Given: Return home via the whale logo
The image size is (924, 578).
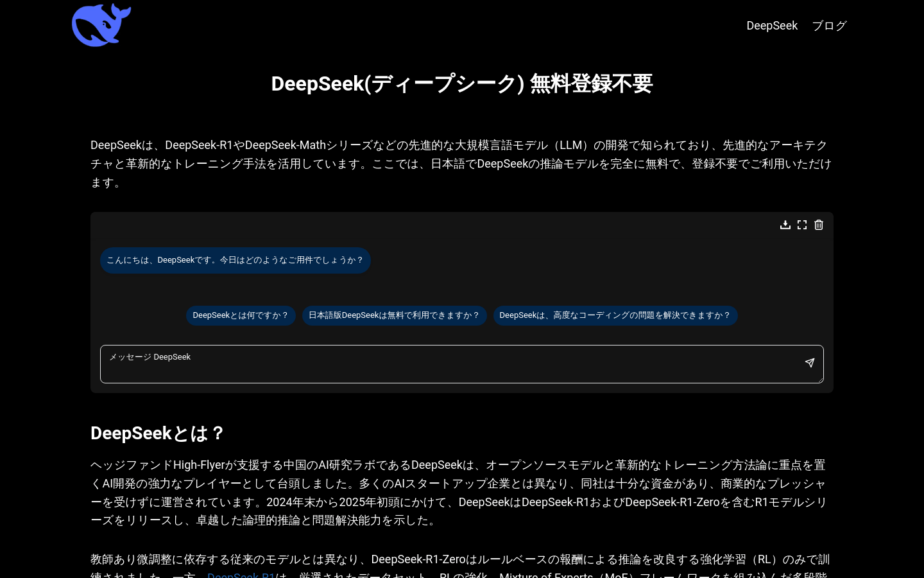Looking at the screenshot, I should (101, 25).
